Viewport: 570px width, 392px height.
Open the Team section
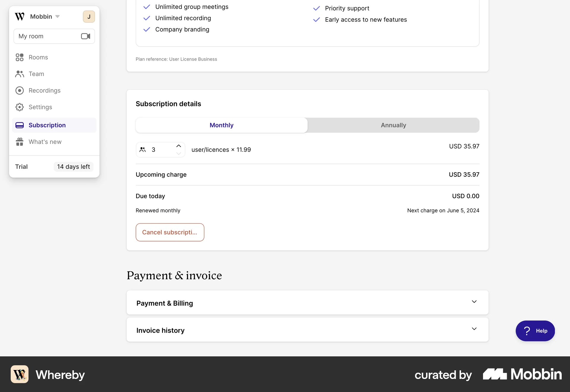[36, 74]
